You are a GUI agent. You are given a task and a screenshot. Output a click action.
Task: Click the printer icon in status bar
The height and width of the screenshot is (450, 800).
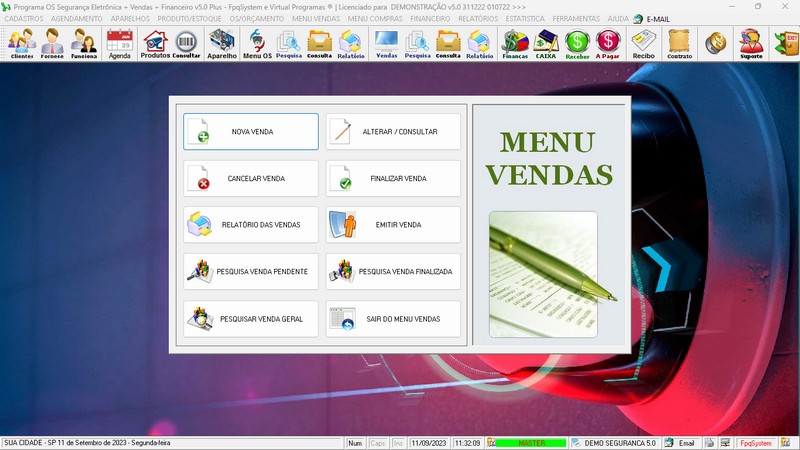(x=710, y=443)
